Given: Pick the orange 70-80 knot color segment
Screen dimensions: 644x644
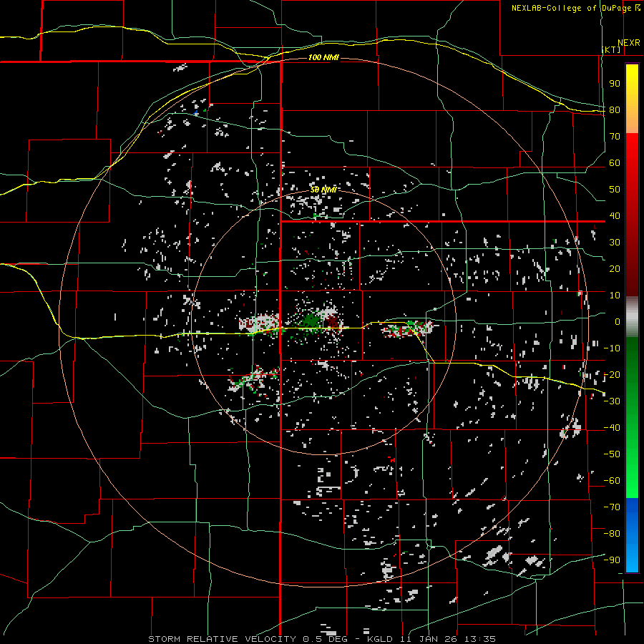Looking at the screenshot, I should pyautogui.click(x=632, y=122).
